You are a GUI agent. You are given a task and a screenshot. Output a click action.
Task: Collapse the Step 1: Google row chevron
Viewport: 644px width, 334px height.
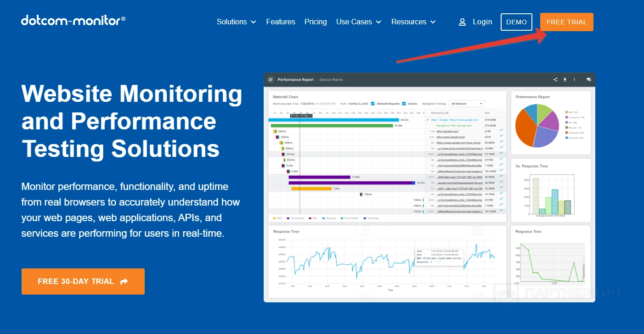point(428,120)
